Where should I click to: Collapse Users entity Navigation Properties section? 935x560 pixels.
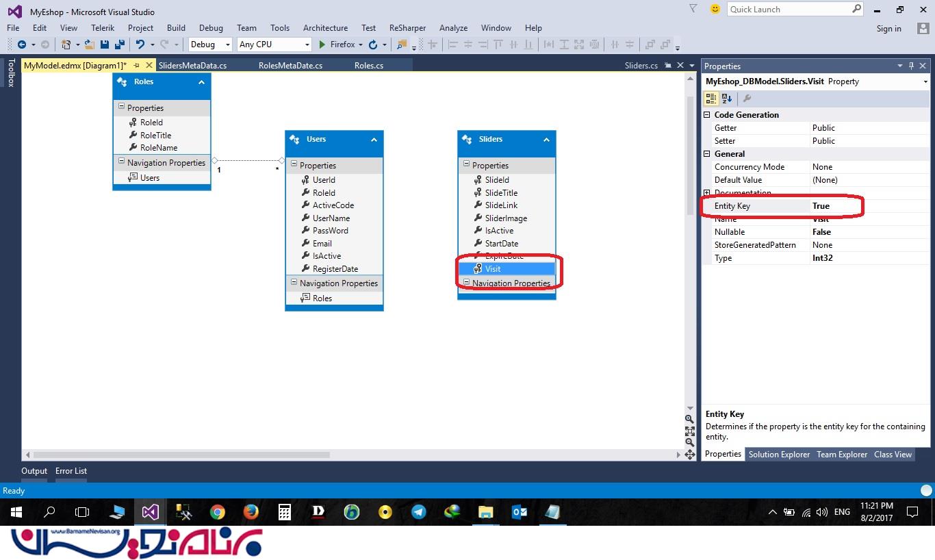(x=294, y=283)
